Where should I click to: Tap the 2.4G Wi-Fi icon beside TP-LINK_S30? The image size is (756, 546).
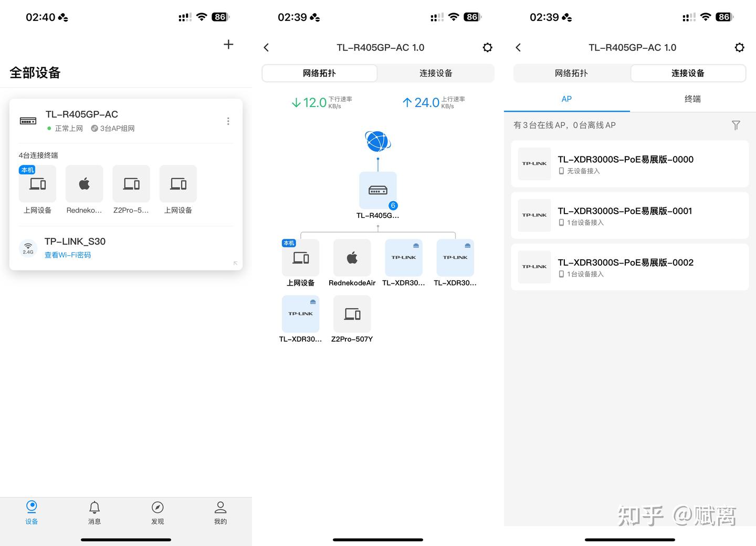point(28,248)
